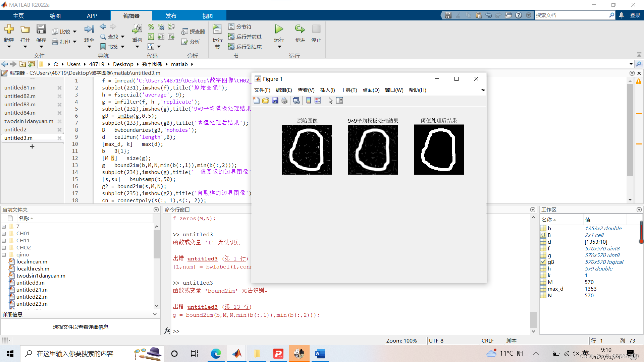
Task: Expand the CH01 folder tree node
Action: pyautogui.click(x=4, y=234)
